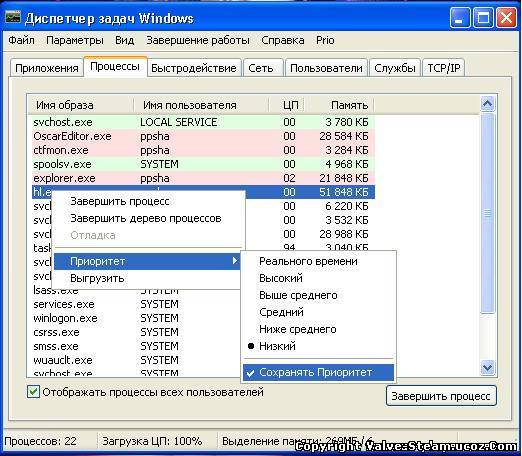Screen dimensions: 522x456
Task: Switch to the Службы tab
Action: (395, 68)
